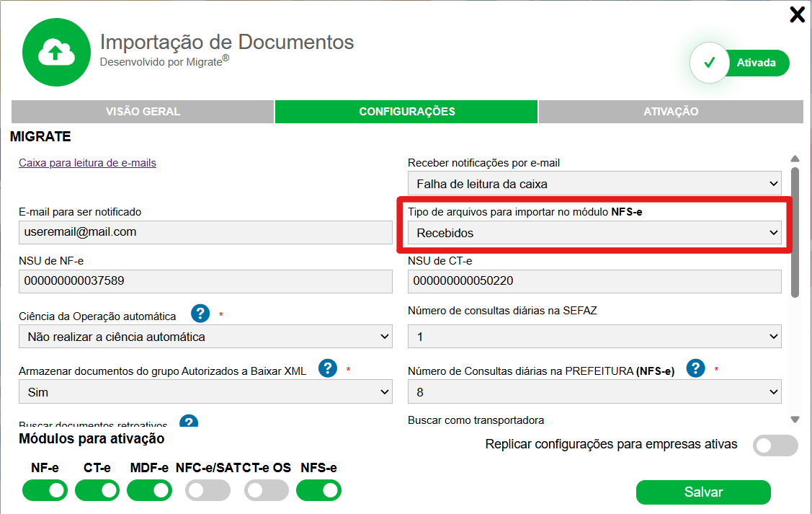Close the dialog with the X icon
Viewport: 812px width, 514px height.
[797, 14]
